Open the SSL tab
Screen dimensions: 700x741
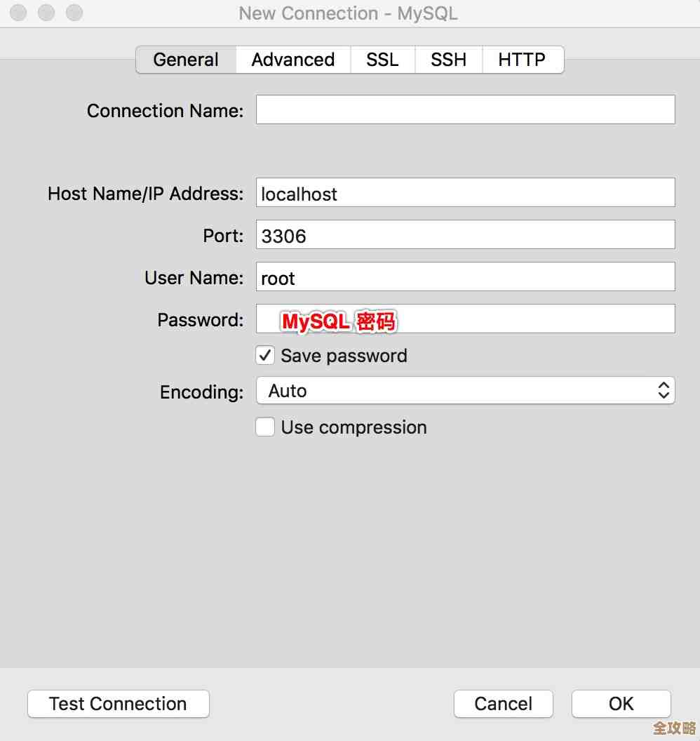(382, 60)
